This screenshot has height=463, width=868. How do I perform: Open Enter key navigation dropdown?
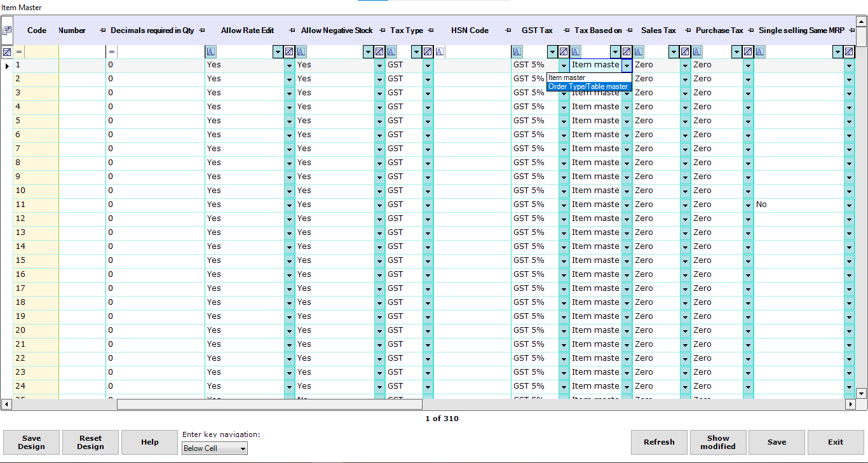214,448
